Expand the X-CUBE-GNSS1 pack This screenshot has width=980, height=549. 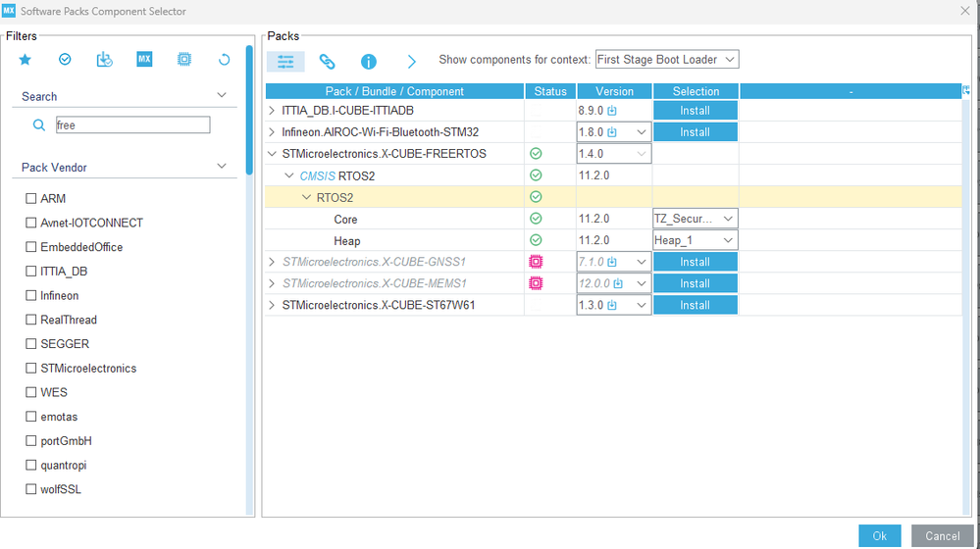[x=272, y=263]
